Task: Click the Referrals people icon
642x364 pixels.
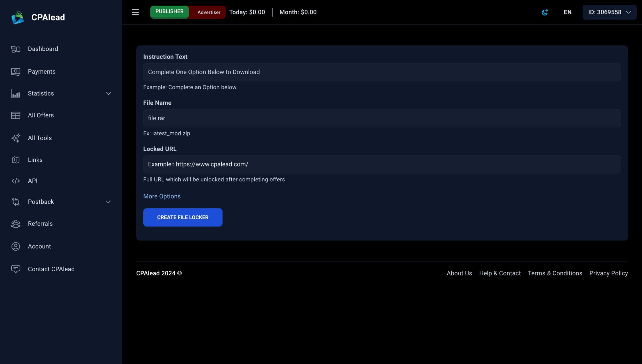Action: coord(16,224)
